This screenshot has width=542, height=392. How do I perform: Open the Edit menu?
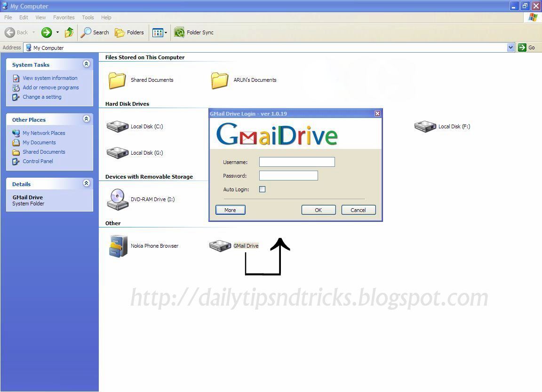24,17
